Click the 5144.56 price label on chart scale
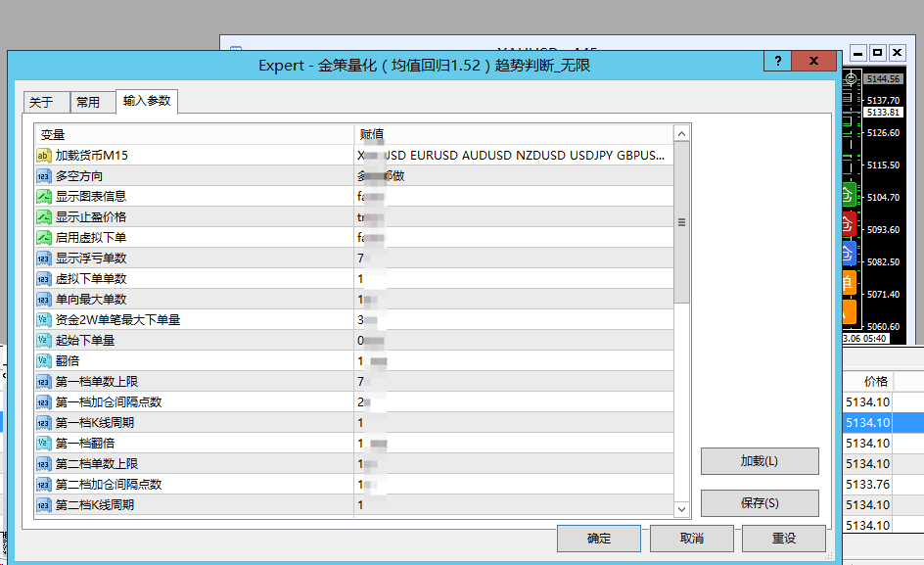The image size is (924, 565). click(883, 79)
